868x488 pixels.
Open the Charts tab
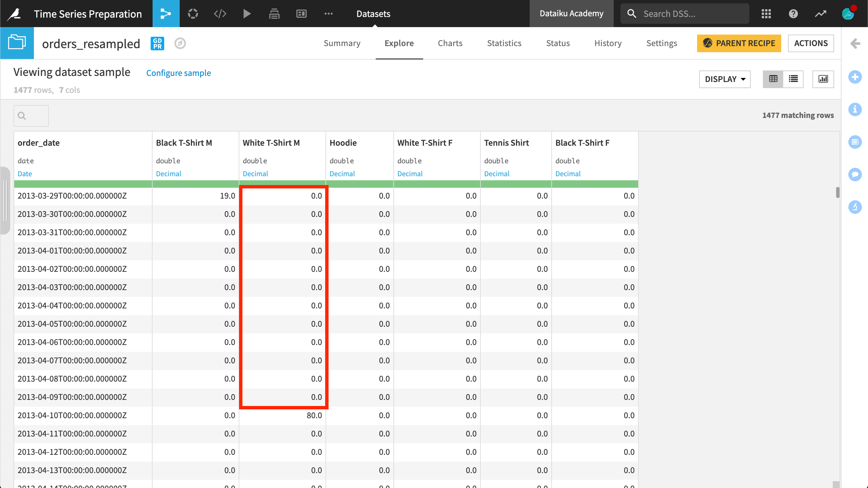450,43
